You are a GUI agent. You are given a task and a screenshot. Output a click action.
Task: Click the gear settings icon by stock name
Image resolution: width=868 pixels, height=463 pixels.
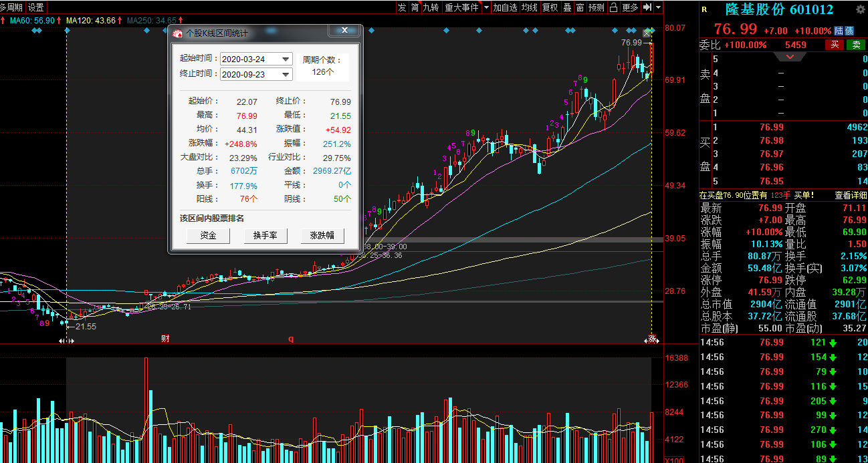coord(860,9)
